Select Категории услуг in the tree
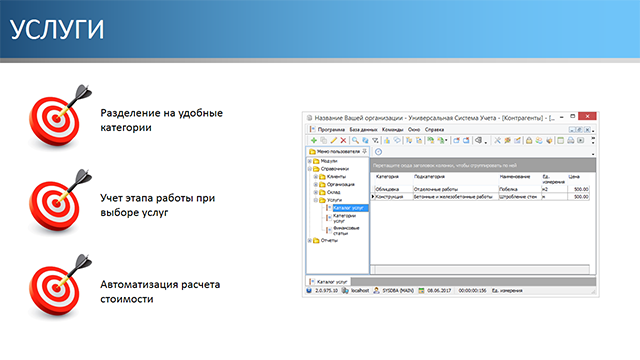Viewport: 640px width, 360px height. [x=344, y=218]
